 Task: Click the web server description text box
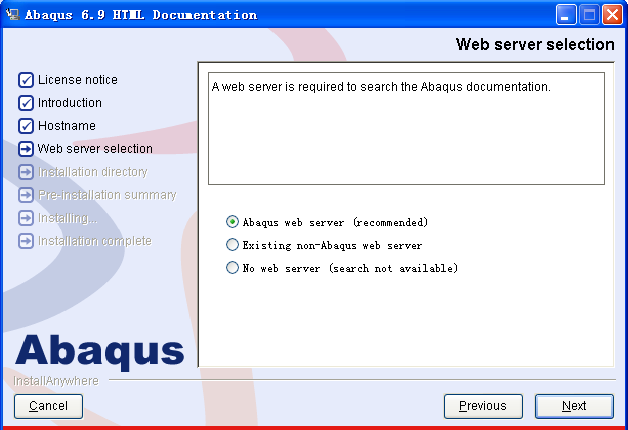(x=406, y=129)
